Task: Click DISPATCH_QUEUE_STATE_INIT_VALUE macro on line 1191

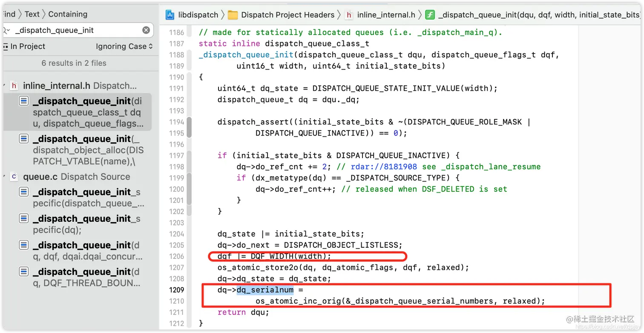Action: (386, 88)
